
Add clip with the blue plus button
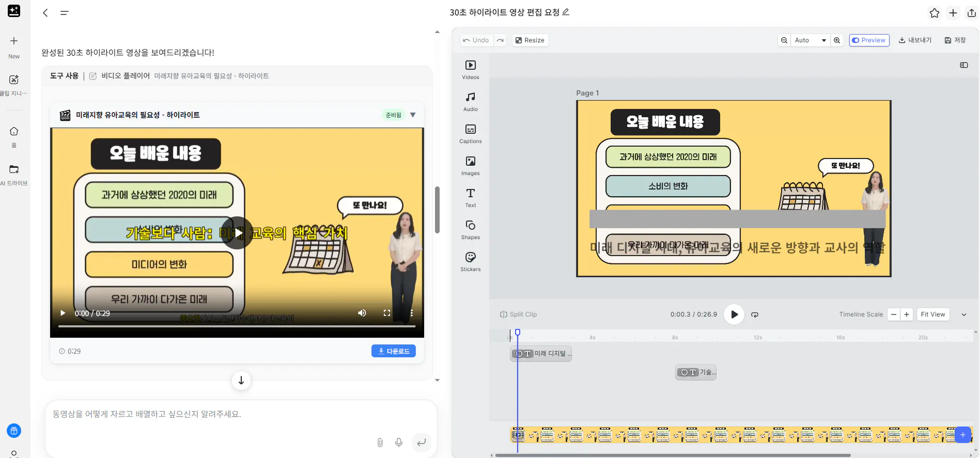coord(963,435)
